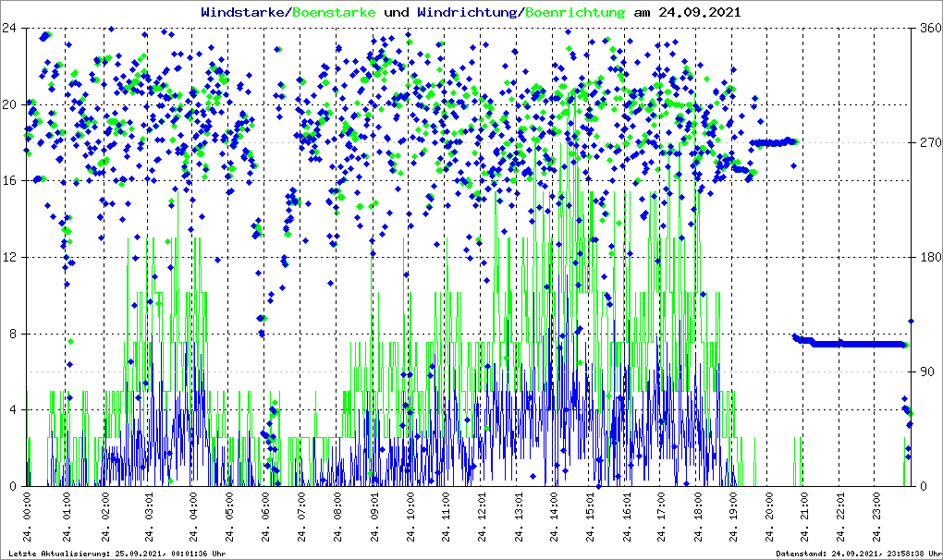Click the '180' direction axis label

(x=925, y=257)
